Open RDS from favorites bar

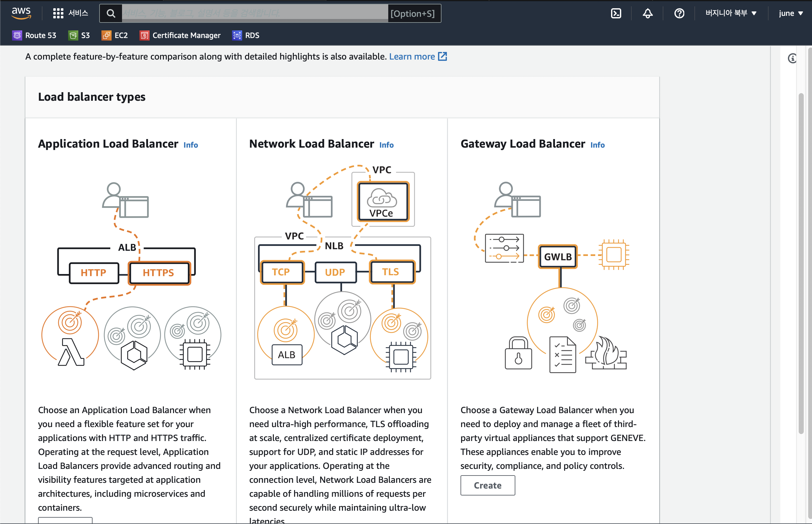(x=246, y=35)
